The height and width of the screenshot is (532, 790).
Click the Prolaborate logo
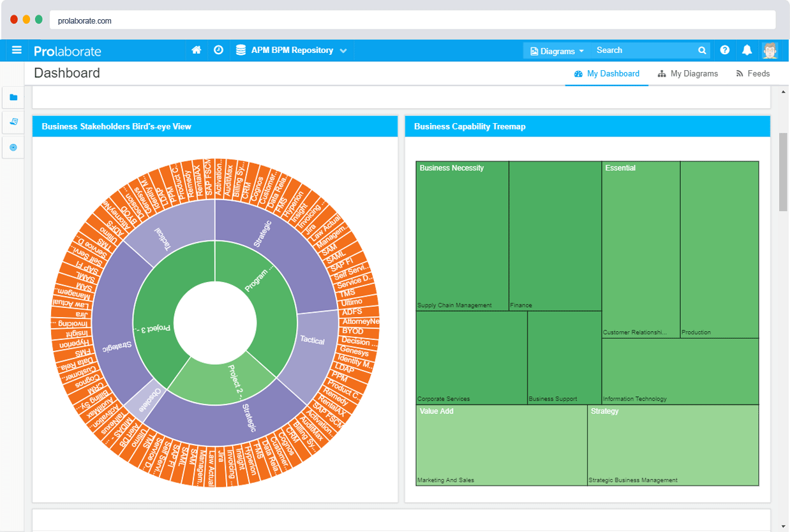(x=67, y=51)
